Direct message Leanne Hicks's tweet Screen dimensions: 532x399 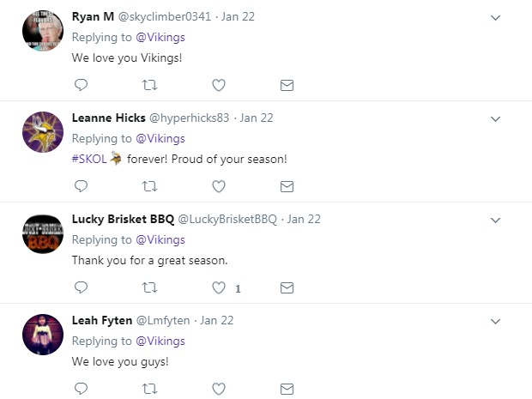pyautogui.click(x=287, y=186)
